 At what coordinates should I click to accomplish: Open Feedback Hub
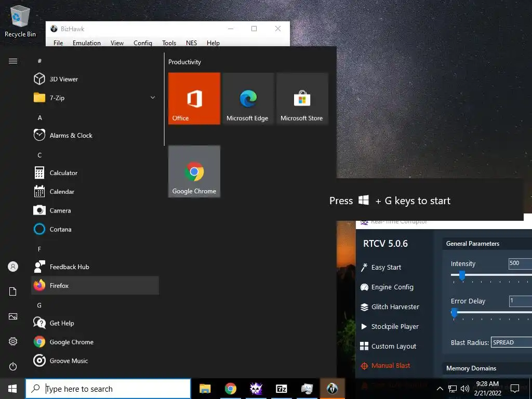point(95,267)
